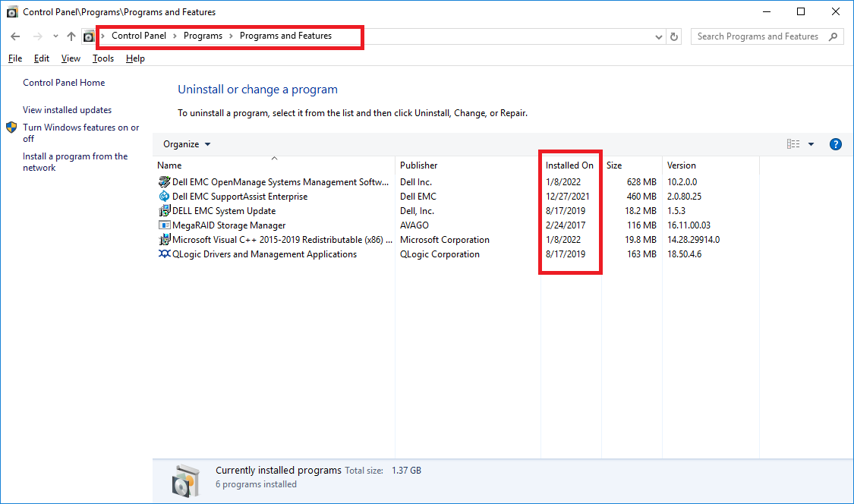Image resolution: width=854 pixels, height=504 pixels.
Task: Navigate back with the back arrow
Action: [15, 36]
